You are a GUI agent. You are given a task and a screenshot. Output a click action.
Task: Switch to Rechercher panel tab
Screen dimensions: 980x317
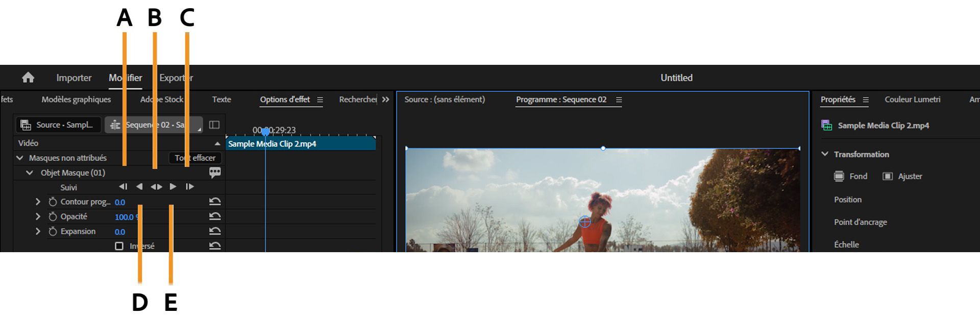point(358,100)
